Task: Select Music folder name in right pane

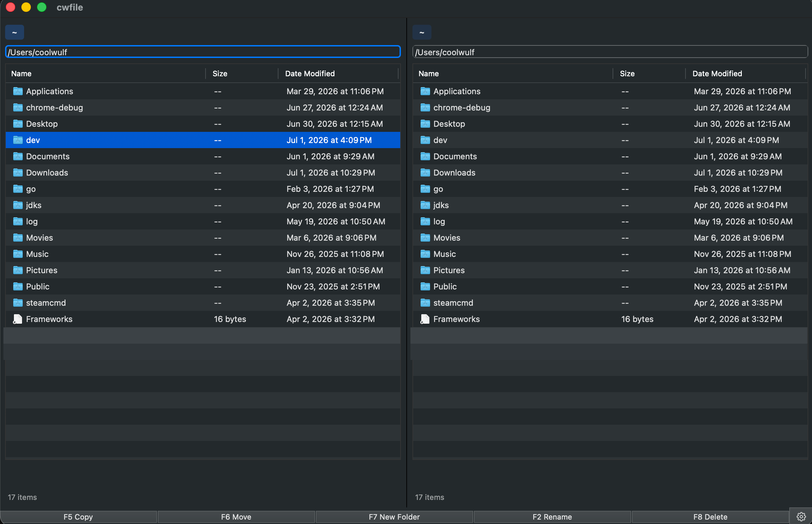Action: click(x=445, y=254)
